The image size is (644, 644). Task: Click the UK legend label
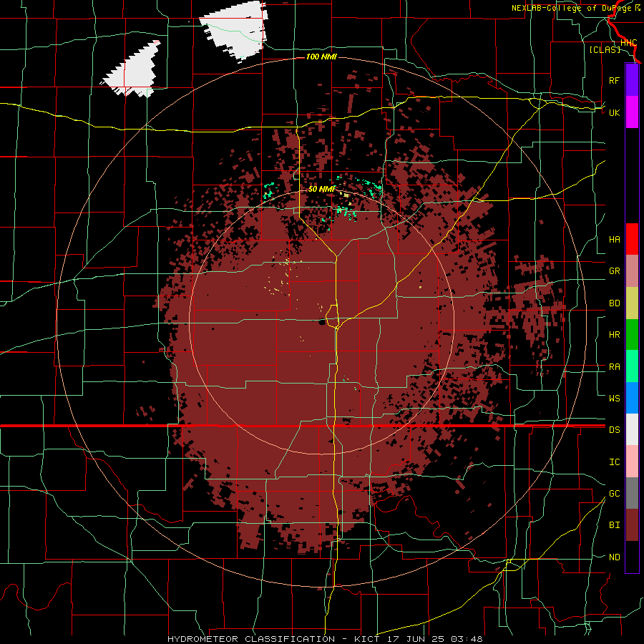tap(614, 112)
